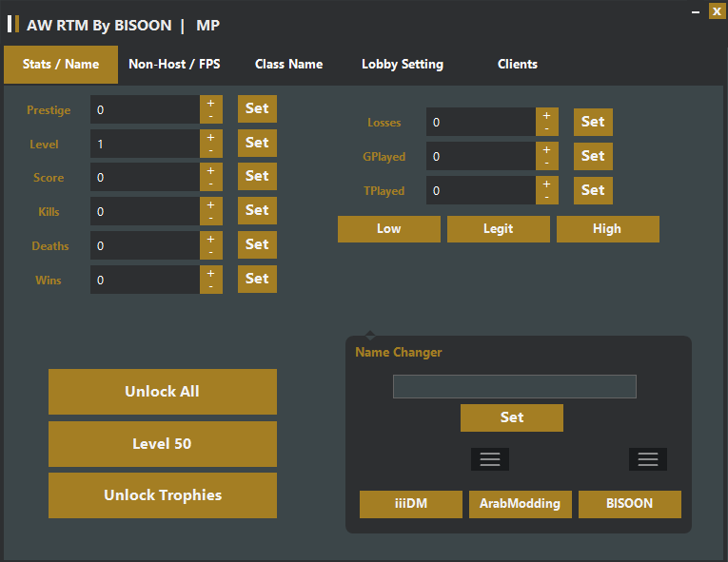Close the AW RTM window
The height and width of the screenshot is (562, 728).
717,11
